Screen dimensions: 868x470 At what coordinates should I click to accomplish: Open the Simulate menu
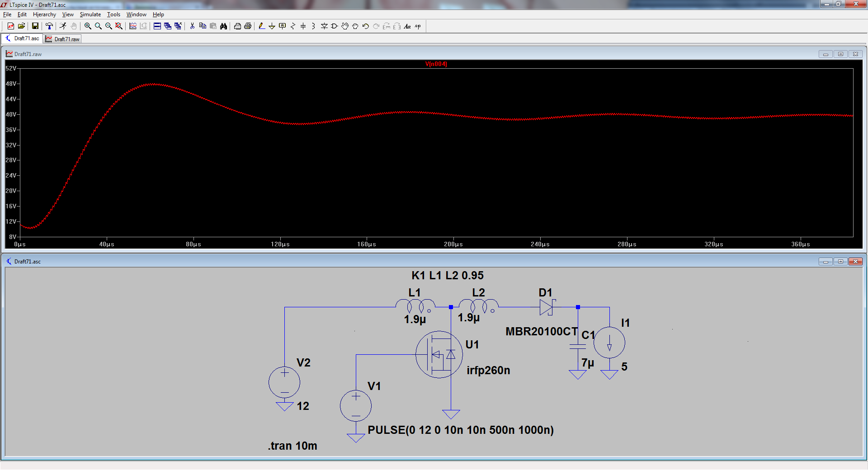[x=90, y=14]
